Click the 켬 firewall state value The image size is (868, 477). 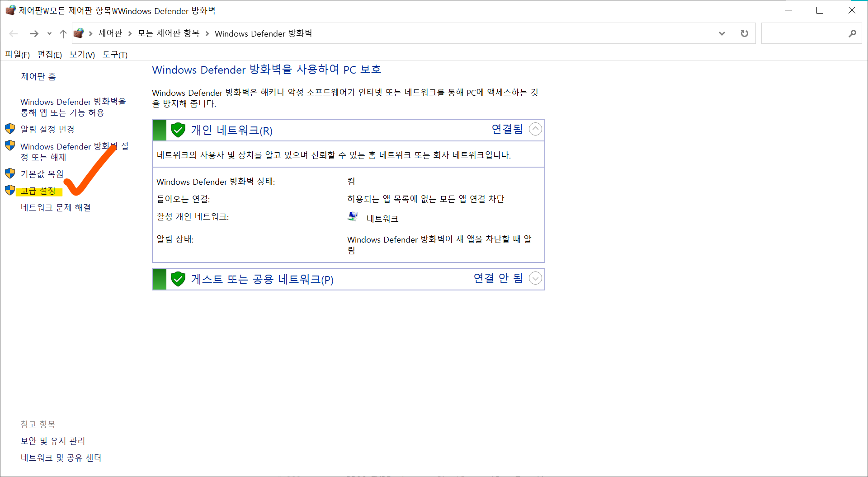[351, 182]
